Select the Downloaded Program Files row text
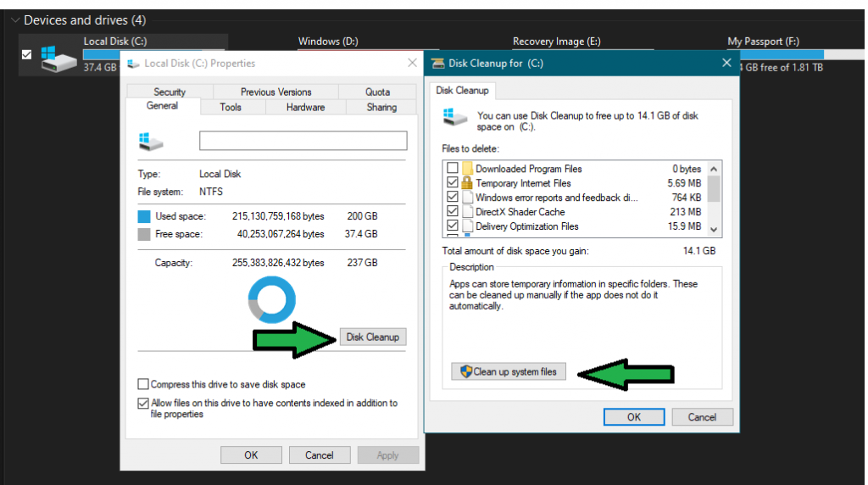The width and height of the screenshot is (868, 485). (529, 169)
